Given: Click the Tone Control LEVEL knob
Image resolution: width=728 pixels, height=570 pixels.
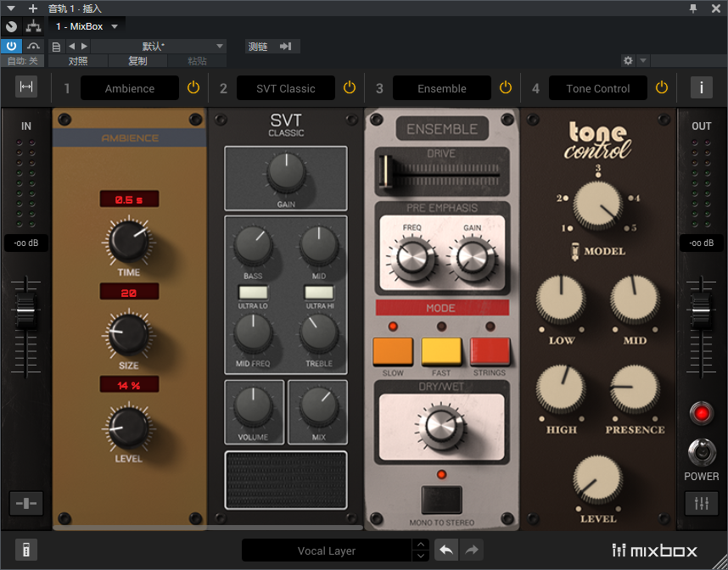Looking at the screenshot, I should (598, 479).
